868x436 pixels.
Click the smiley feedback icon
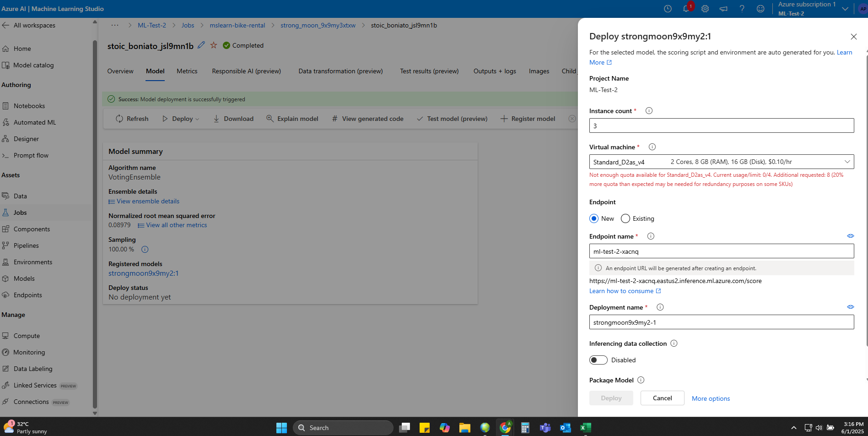[x=760, y=9]
